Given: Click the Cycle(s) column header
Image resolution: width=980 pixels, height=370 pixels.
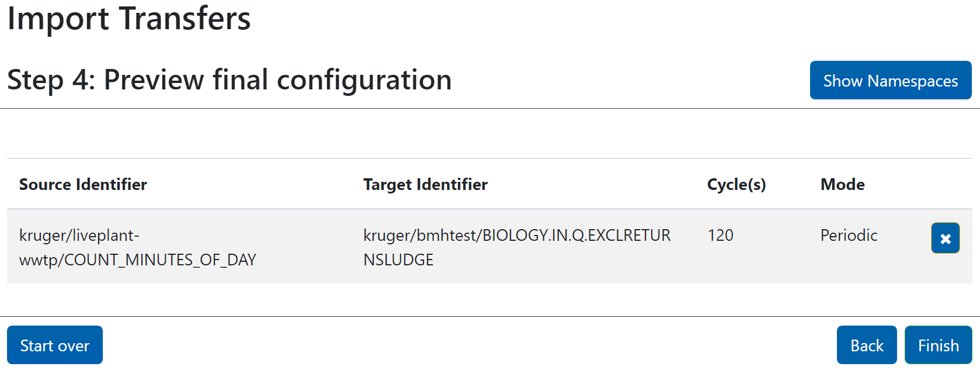Looking at the screenshot, I should click(x=736, y=185).
